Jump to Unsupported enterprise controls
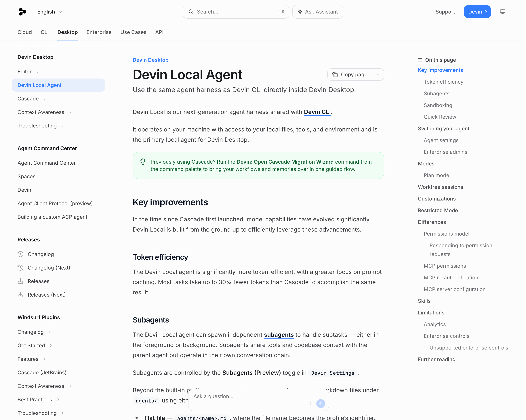526x420 pixels. pyautogui.click(x=469, y=348)
